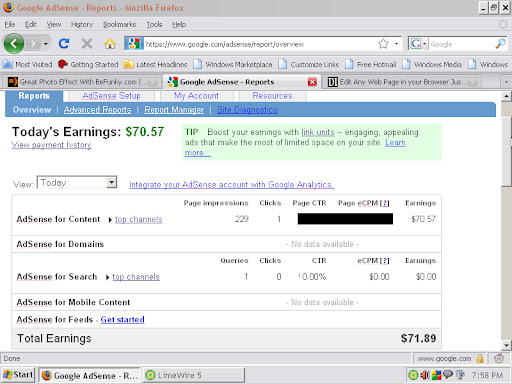Viewport: 512px width, 384px height.
Task: Close the BeFunky tab with its X
Action: [152, 82]
